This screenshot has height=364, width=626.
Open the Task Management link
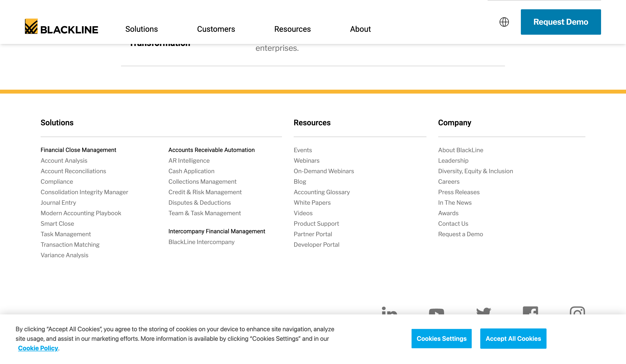pos(66,234)
